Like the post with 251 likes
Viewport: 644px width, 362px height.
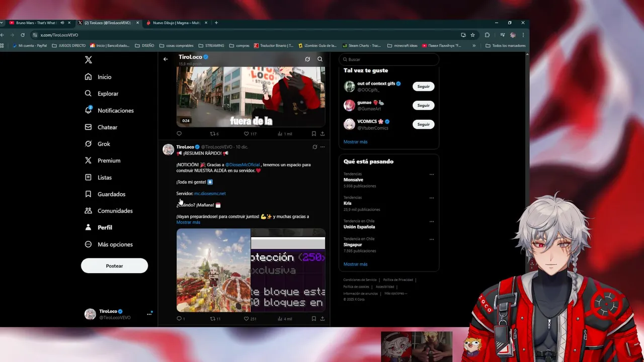tap(250, 319)
